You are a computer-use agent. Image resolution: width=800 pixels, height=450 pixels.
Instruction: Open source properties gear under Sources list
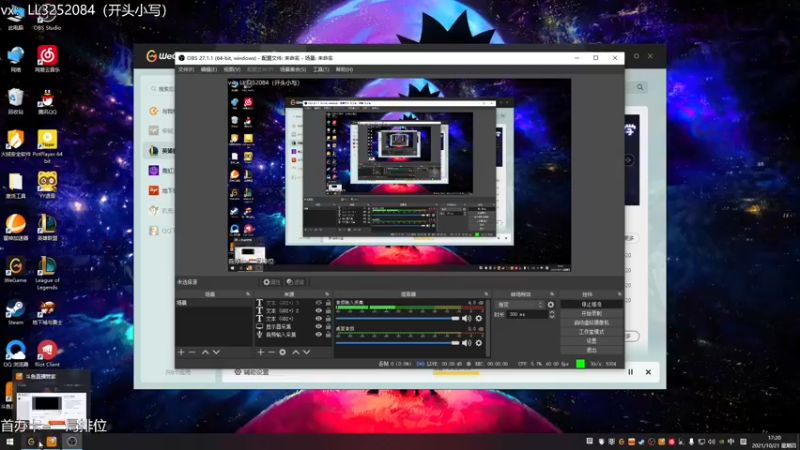[x=283, y=352]
